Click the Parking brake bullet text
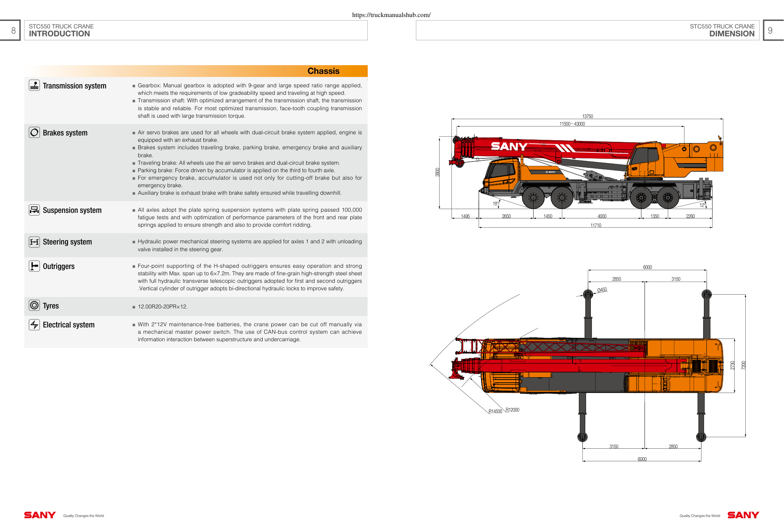Image resolution: width=784 pixels, height=532 pixels. coord(236,171)
